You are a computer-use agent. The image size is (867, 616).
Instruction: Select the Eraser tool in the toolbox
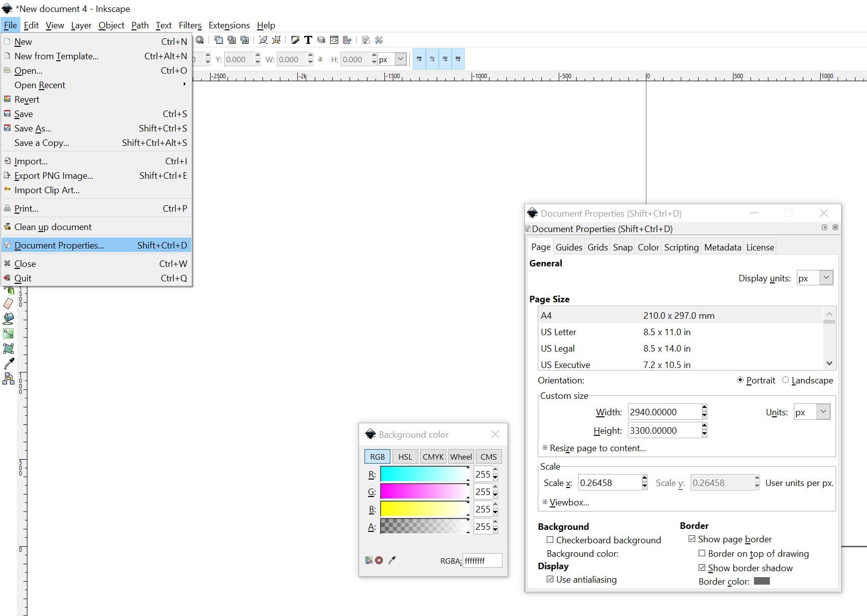pyautogui.click(x=8, y=303)
